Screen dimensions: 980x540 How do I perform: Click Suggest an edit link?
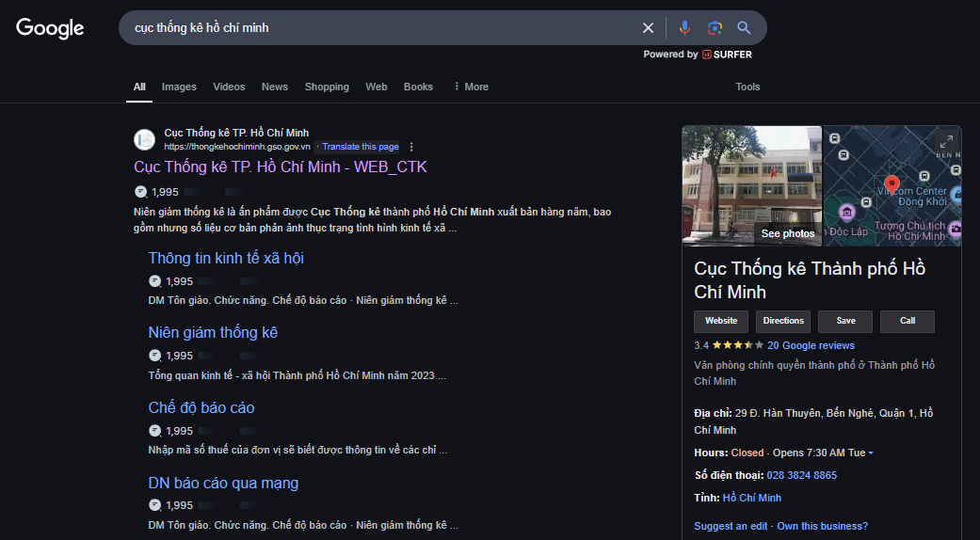point(731,526)
